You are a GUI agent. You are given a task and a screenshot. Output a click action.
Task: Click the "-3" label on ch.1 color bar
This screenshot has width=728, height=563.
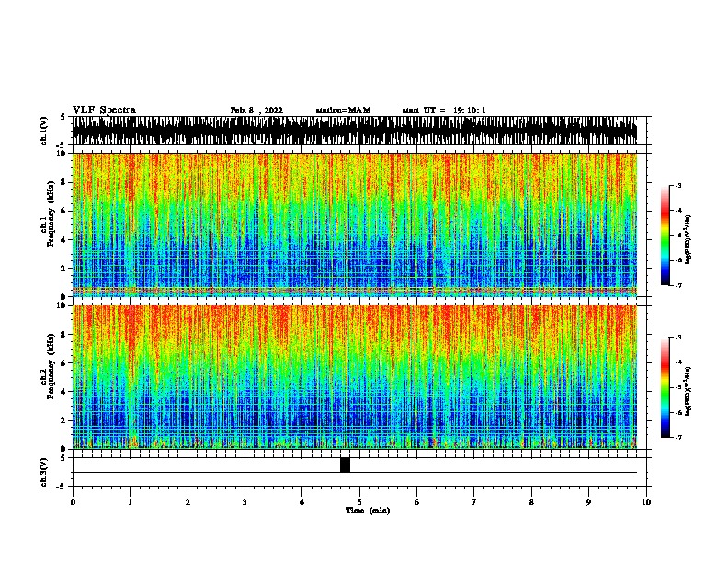[677, 186]
